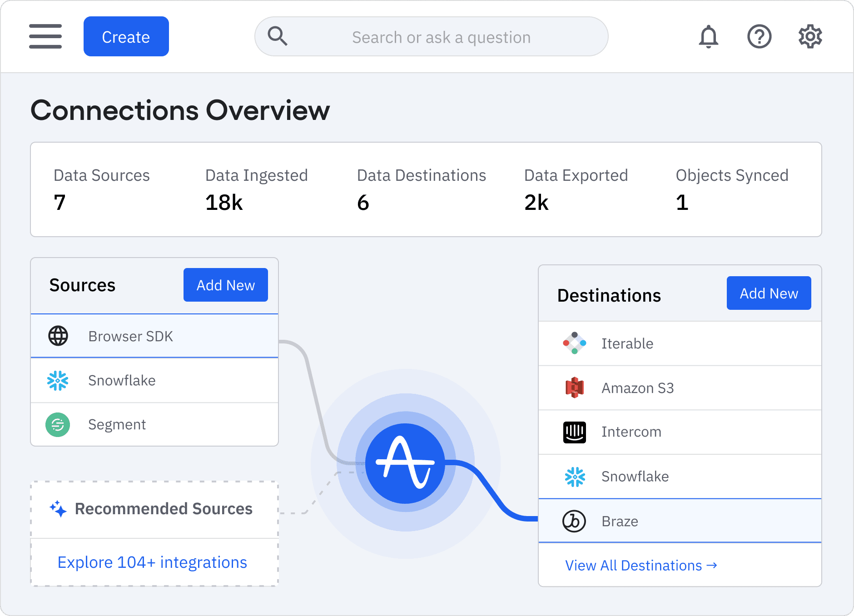This screenshot has height=616, width=854.
Task: Add New source in Sources panel
Action: (225, 285)
